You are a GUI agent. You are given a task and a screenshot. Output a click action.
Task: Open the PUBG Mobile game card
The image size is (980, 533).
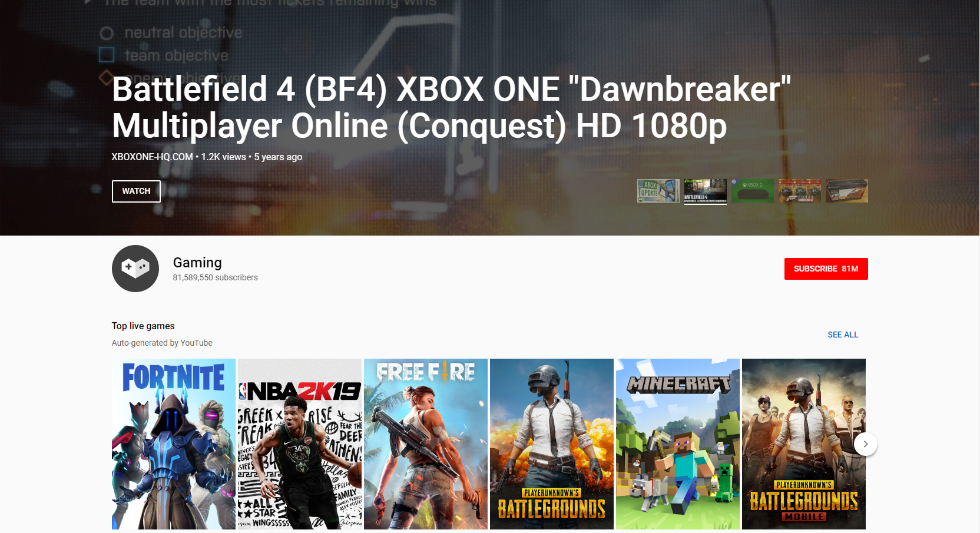804,444
